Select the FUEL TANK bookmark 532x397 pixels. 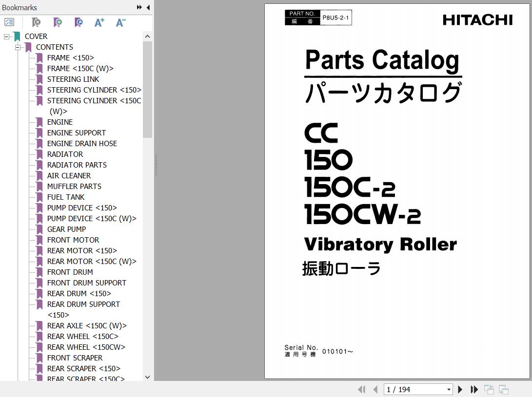coord(65,197)
